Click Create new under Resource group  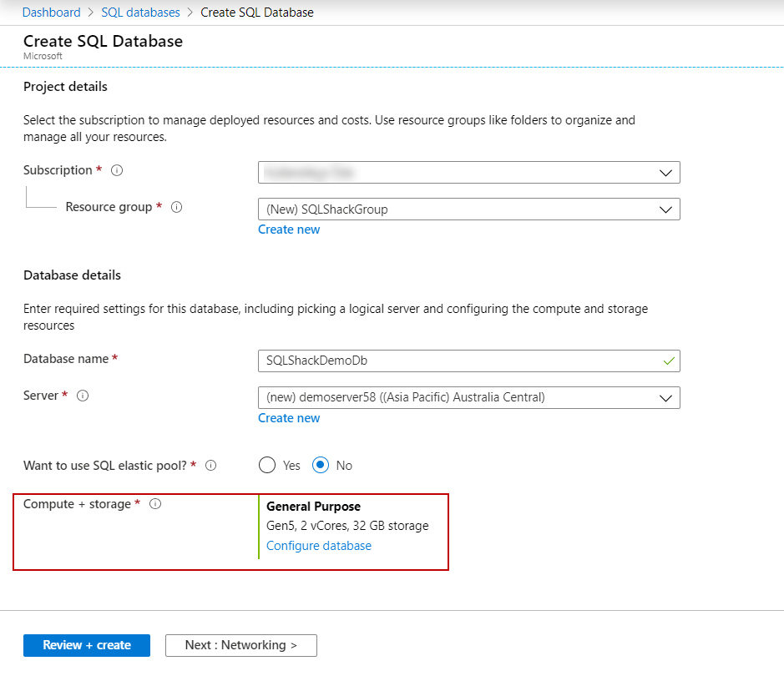pyautogui.click(x=289, y=230)
